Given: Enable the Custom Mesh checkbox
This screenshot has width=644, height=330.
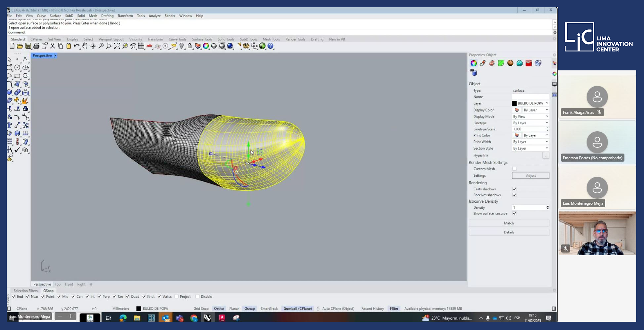Looking at the screenshot, I should (x=514, y=169).
